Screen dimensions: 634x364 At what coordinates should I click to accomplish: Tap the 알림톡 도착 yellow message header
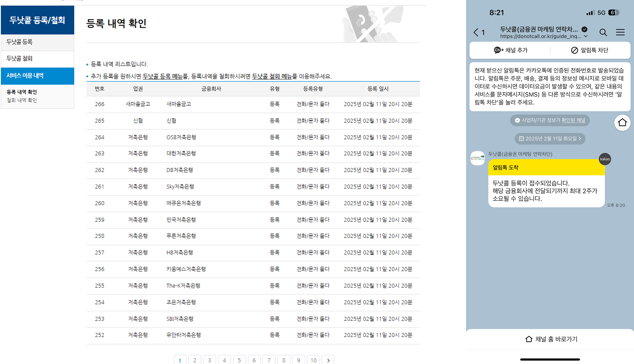(546, 167)
